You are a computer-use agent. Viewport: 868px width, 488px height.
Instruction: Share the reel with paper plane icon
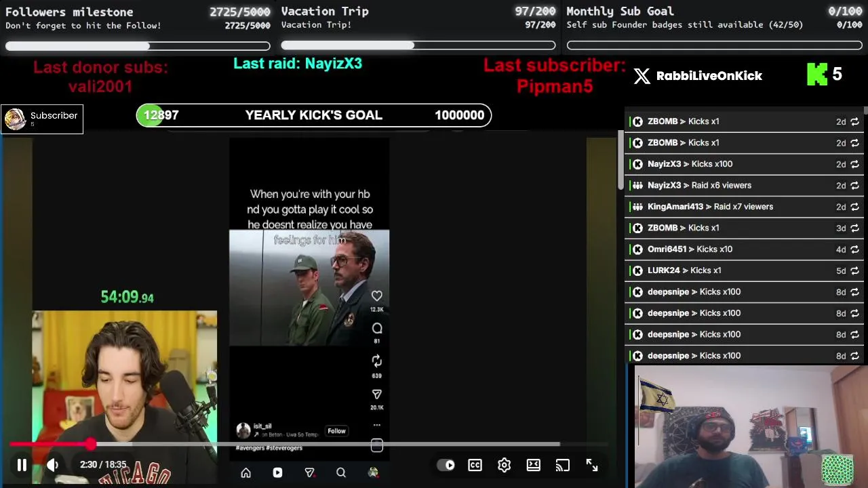coord(377,394)
